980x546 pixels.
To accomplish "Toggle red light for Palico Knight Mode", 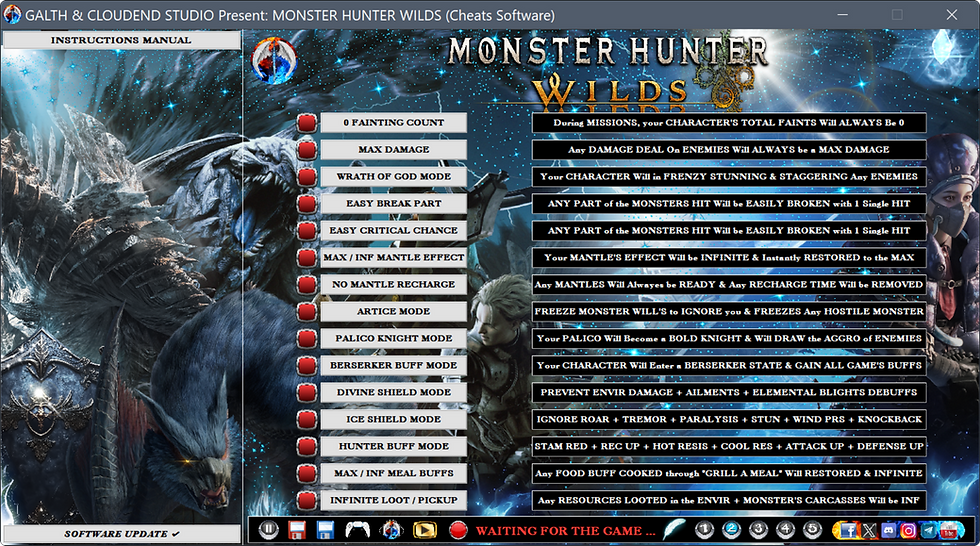I will 307,338.
